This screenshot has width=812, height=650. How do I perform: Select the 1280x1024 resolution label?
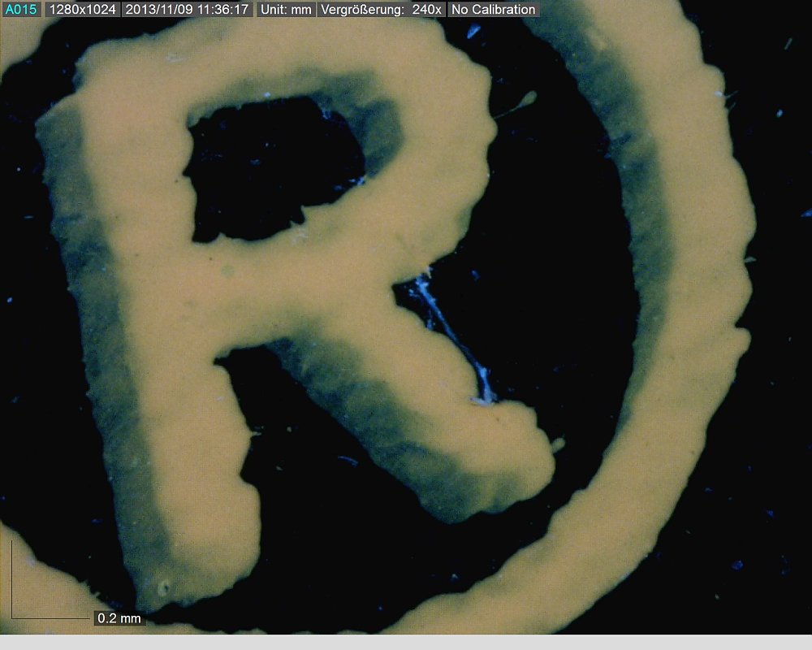coord(82,10)
